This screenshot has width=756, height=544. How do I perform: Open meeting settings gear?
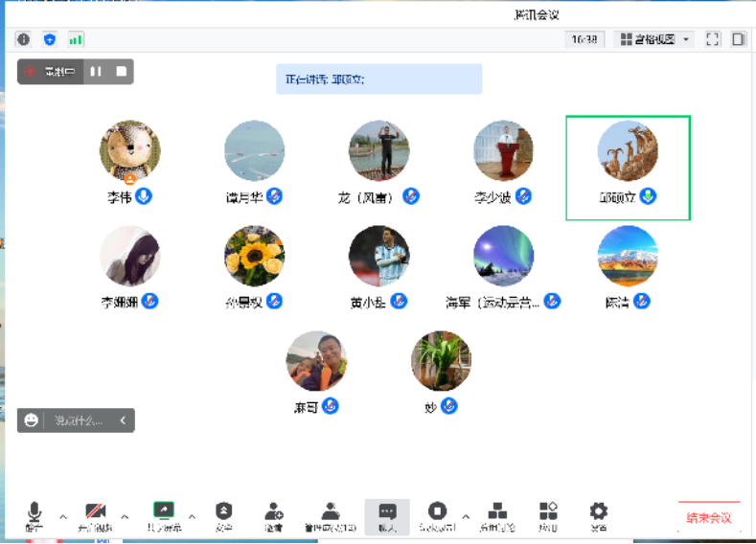coord(599,515)
